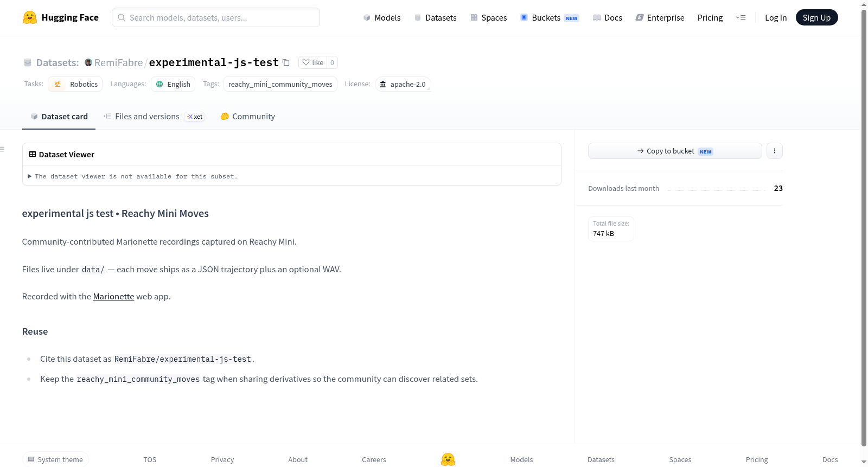Screen dimensions: 868x467
Task: Click the like count badge showing 0
Action: click(x=332, y=62)
